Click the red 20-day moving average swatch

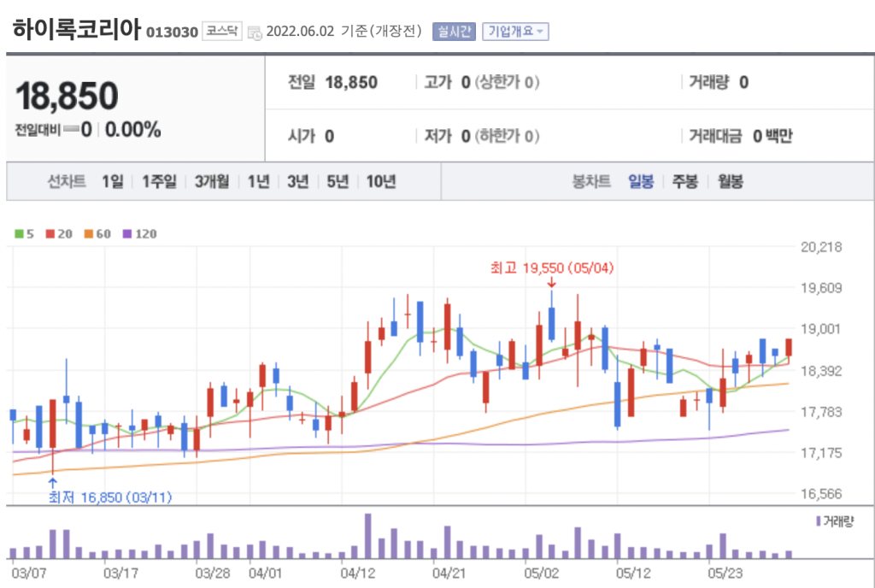click(x=50, y=234)
